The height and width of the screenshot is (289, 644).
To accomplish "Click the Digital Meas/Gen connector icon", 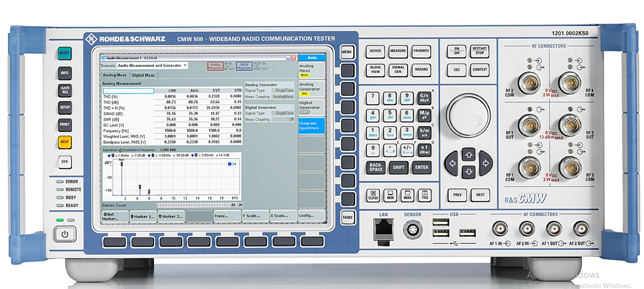I will (x=244, y=66).
